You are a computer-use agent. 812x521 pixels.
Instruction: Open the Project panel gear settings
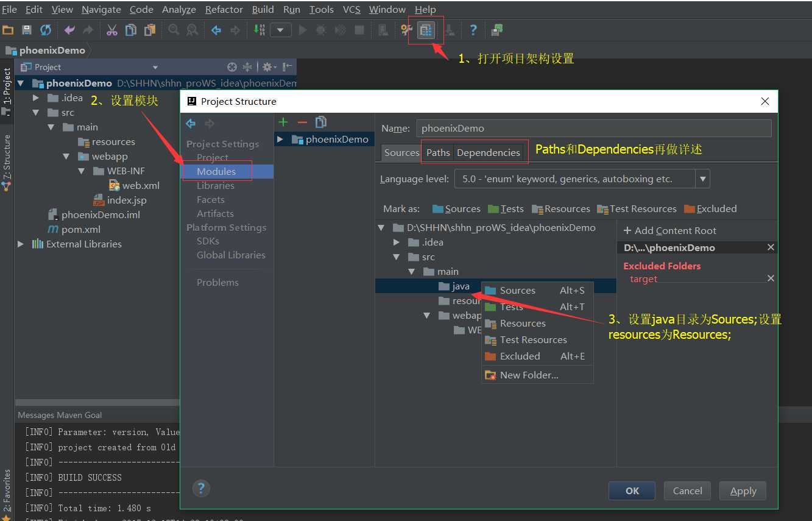pos(269,67)
